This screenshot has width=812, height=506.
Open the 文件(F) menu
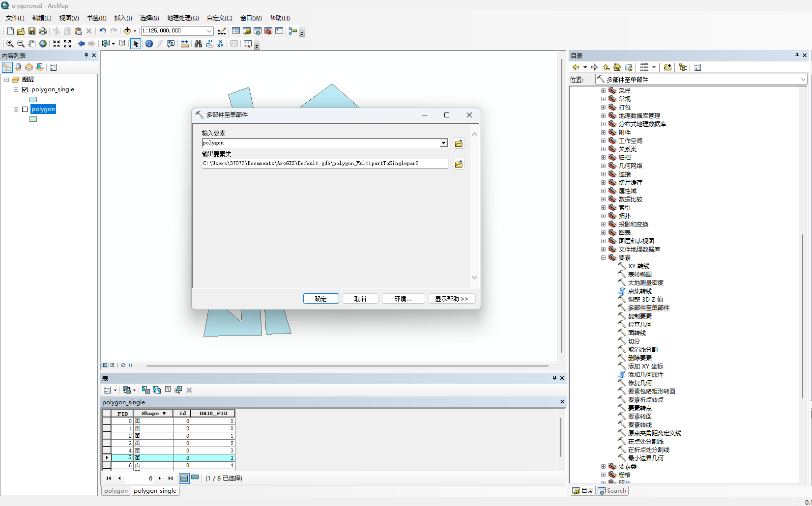[15, 18]
